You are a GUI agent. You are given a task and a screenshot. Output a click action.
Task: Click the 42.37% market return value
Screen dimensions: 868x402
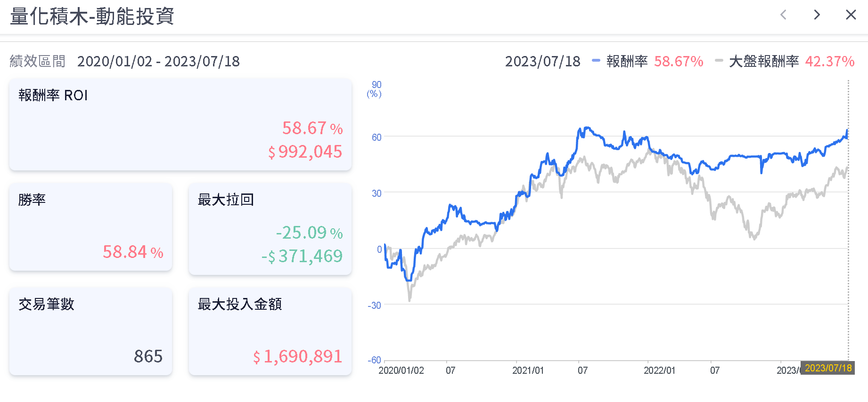[829, 62]
